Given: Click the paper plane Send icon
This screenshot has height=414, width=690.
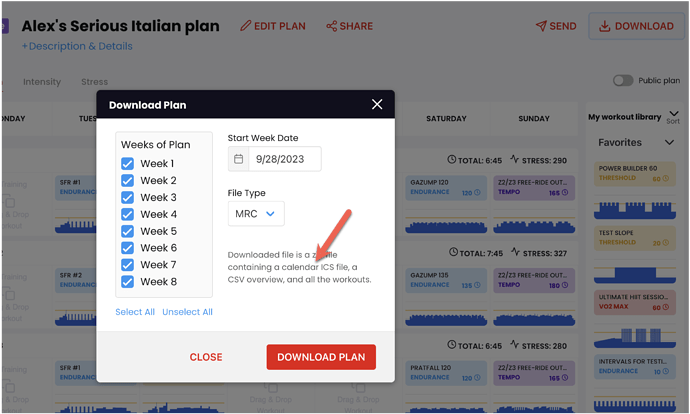Looking at the screenshot, I should tap(541, 26).
